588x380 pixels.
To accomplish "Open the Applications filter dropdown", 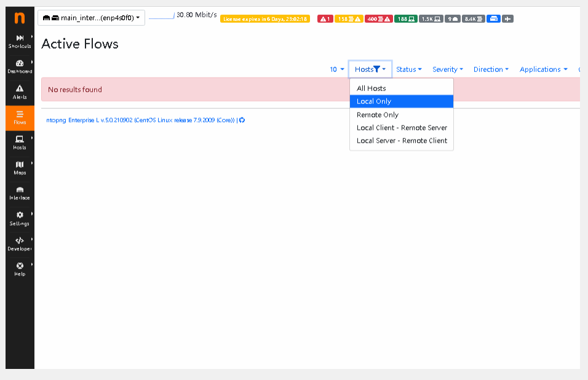I will [543, 69].
